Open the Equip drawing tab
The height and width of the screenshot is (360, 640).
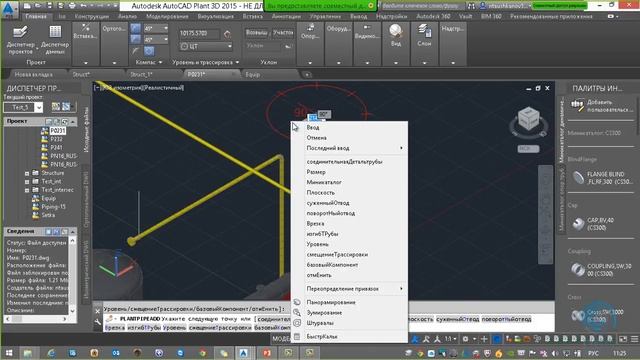point(253,75)
